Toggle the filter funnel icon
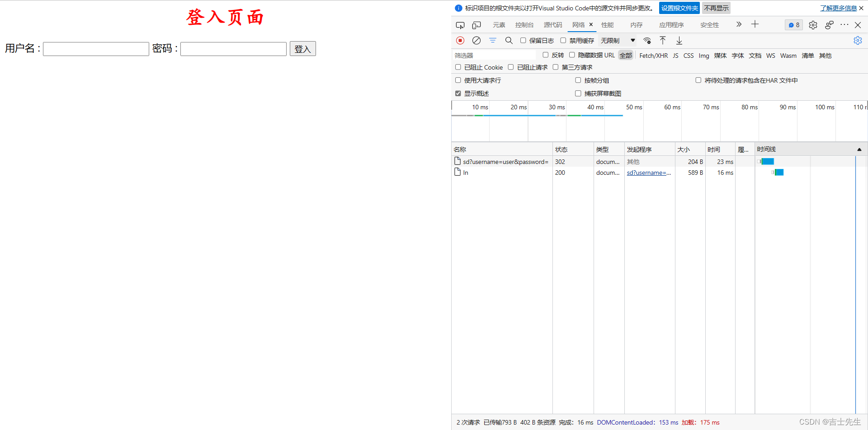 pyautogui.click(x=493, y=41)
